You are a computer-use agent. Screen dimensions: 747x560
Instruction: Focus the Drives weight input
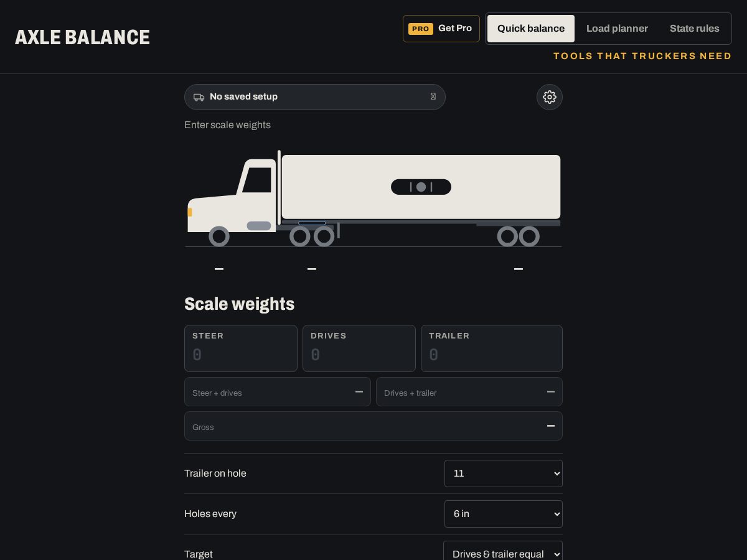pos(359,348)
